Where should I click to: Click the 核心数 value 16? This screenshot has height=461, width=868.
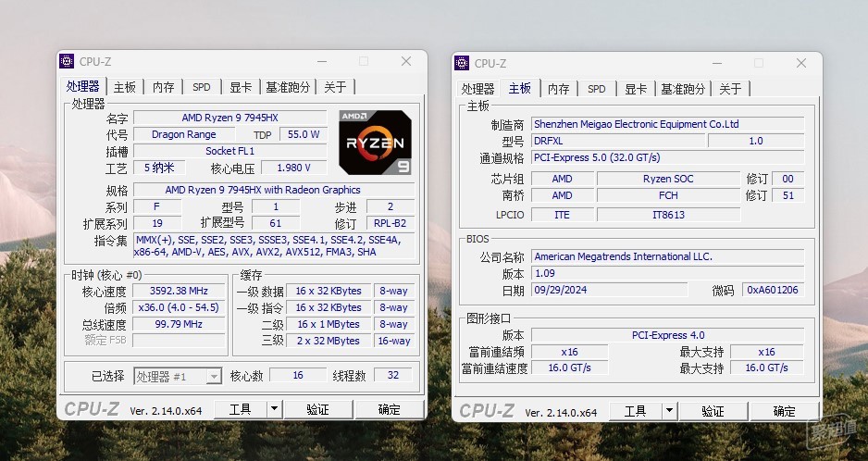coord(298,375)
